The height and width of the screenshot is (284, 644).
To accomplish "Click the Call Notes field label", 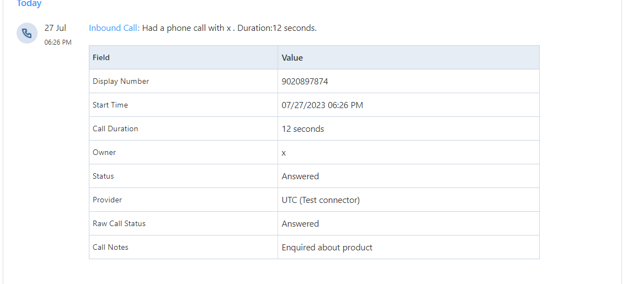I will (x=110, y=247).
